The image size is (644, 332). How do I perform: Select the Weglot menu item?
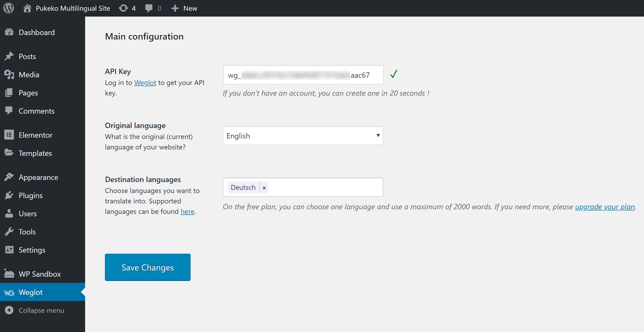click(43, 292)
